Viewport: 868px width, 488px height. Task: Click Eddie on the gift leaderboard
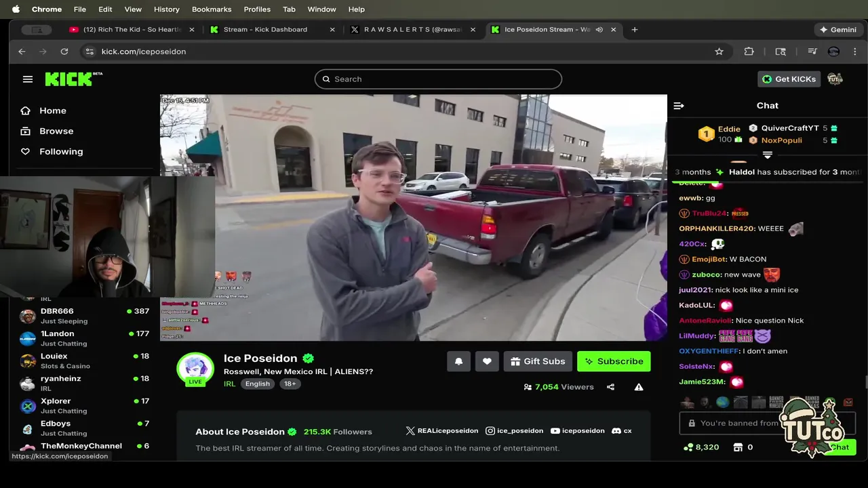point(729,129)
